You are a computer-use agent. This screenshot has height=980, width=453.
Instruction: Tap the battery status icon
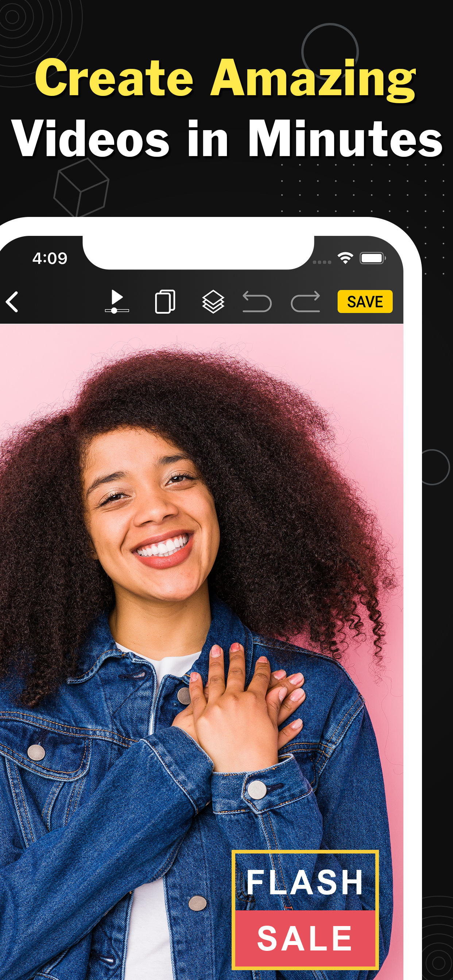pos(373,258)
